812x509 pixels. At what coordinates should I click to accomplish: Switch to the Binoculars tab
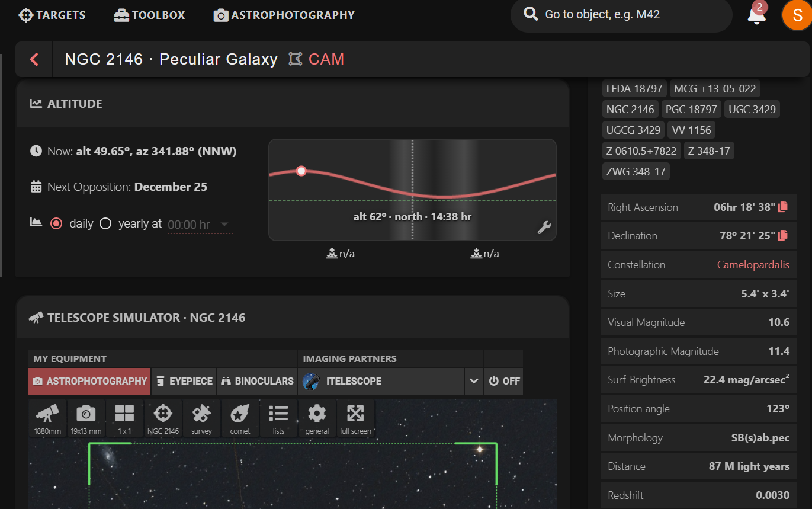click(x=257, y=381)
